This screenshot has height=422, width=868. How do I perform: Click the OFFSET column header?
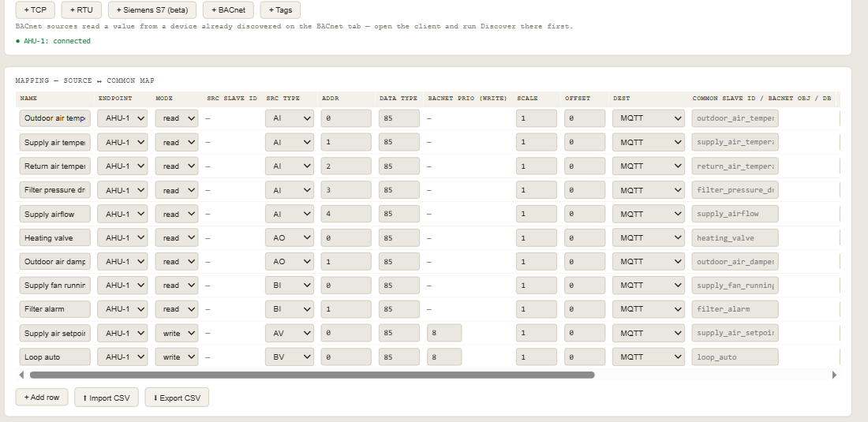[578, 99]
